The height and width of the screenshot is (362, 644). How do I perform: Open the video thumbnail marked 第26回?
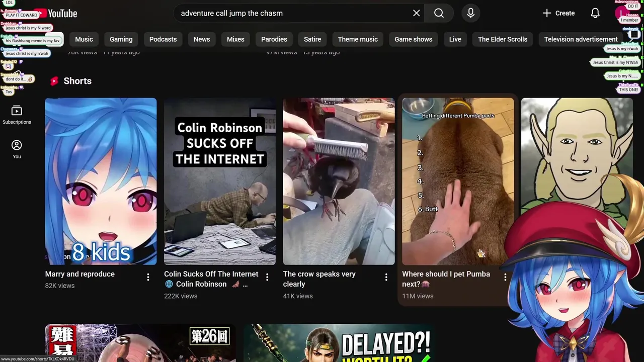(x=140, y=343)
